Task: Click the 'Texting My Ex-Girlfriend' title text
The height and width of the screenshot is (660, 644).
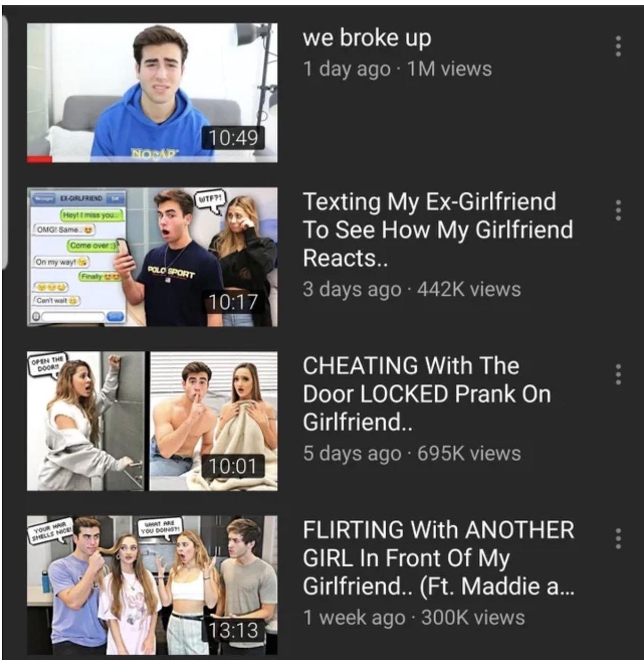Action: [438, 230]
